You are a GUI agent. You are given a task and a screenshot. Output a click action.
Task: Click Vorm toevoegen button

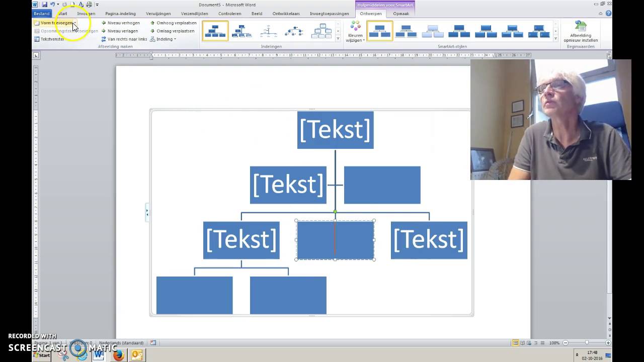tap(53, 23)
